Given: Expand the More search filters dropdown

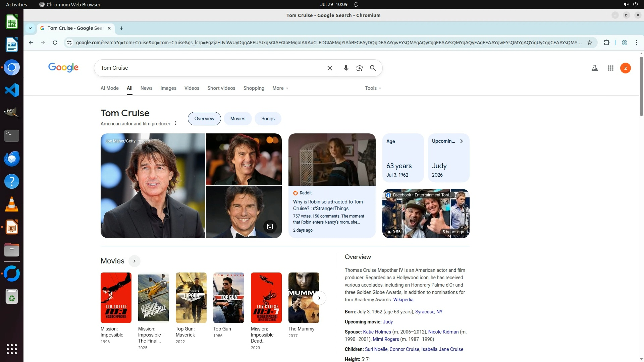Looking at the screenshot, I should [280, 88].
